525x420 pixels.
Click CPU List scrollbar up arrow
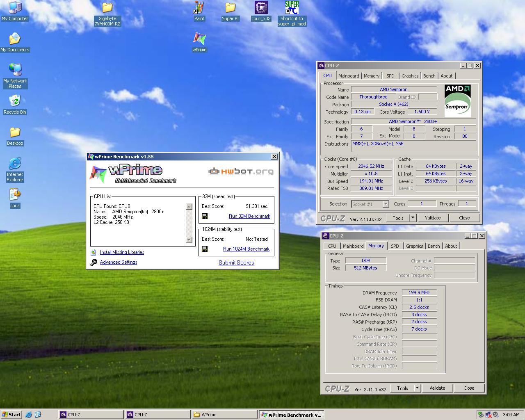click(189, 207)
